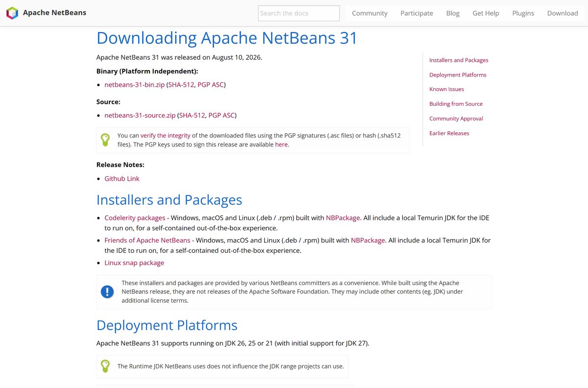Open the Get Help menu
The height and width of the screenshot is (388, 588).
(486, 13)
